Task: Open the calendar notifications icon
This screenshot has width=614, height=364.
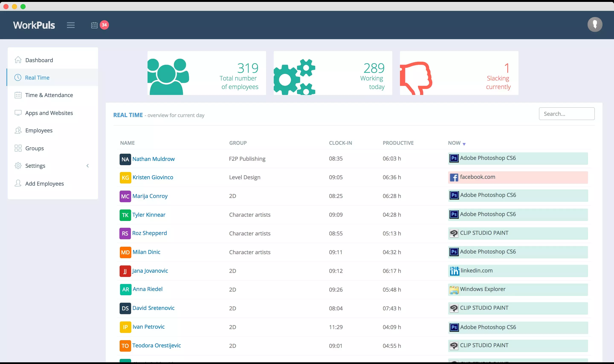Action: pos(94,25)
